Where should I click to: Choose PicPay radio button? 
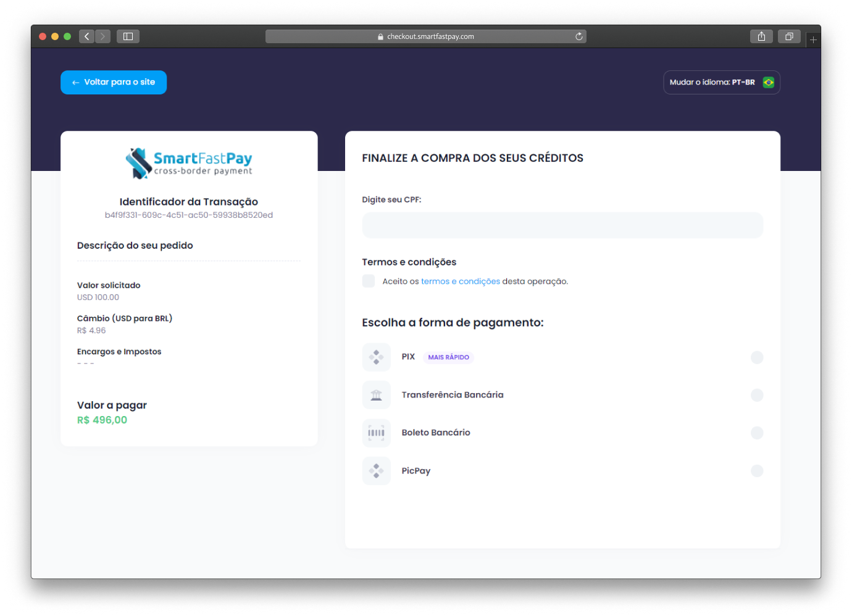point(757,471)
